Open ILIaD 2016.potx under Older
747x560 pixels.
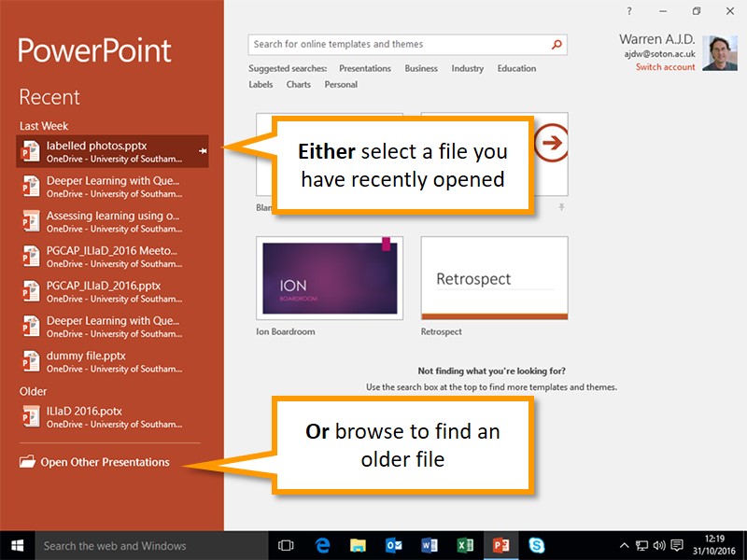[112, 416]
